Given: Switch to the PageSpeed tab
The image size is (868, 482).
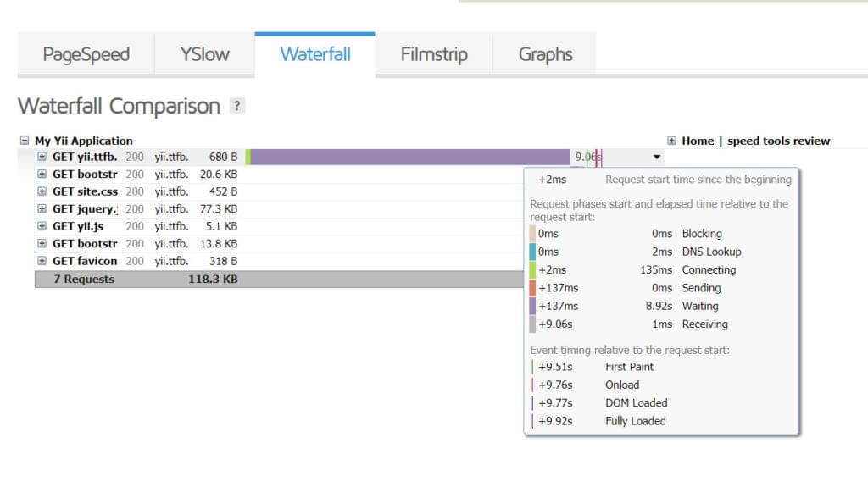Looking at the screenshot, I should coord(86,55).
